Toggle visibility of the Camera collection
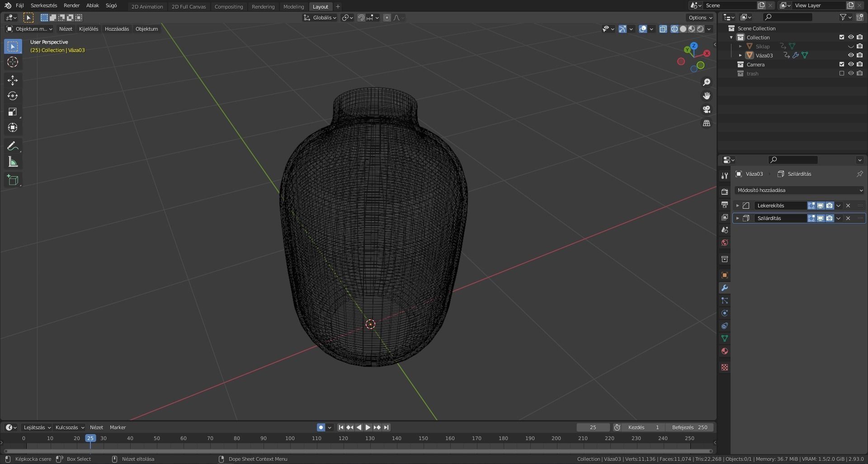The width and height of the screenshot is (868, 464). (851, 64)
